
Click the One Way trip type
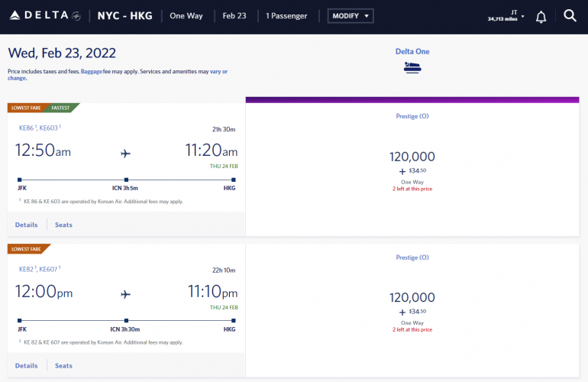pos(187,16)
